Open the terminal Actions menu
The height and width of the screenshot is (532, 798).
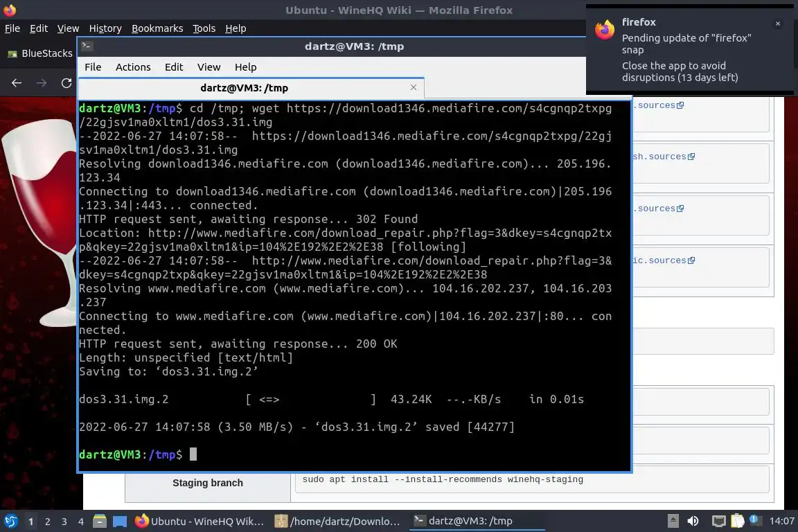click(133, 67)
